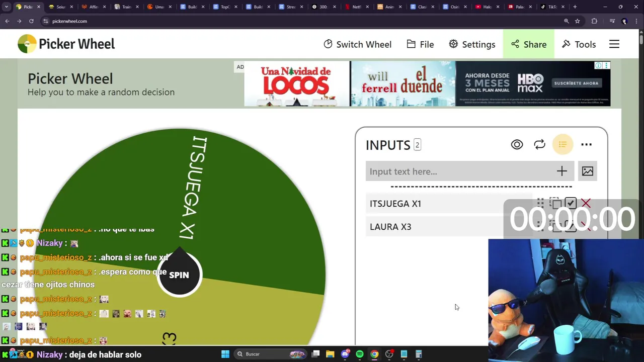Screen dimensions: 644x362
Task: Click the browser zoom magnifier icon
Action: click(566, 21)
